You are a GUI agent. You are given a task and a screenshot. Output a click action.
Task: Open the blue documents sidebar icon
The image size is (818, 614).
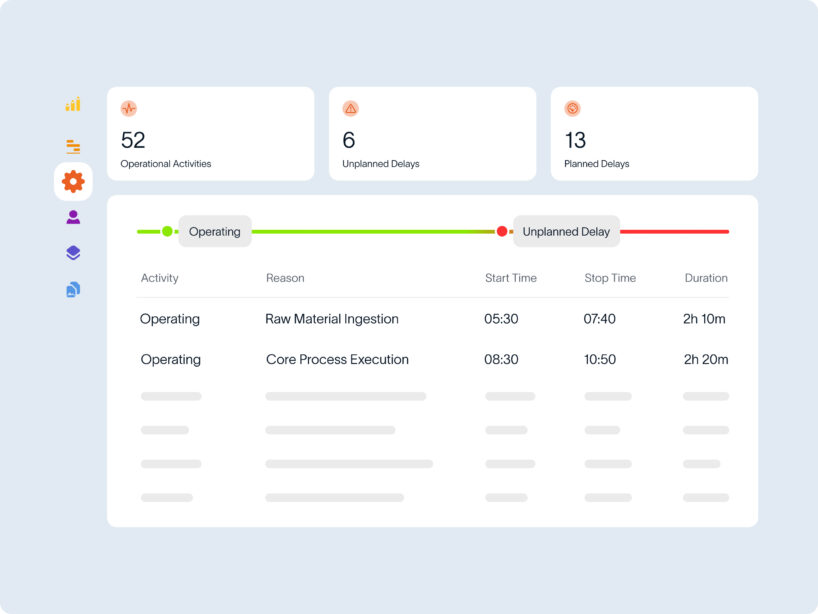pyautogui.click(x=73, y=290)
